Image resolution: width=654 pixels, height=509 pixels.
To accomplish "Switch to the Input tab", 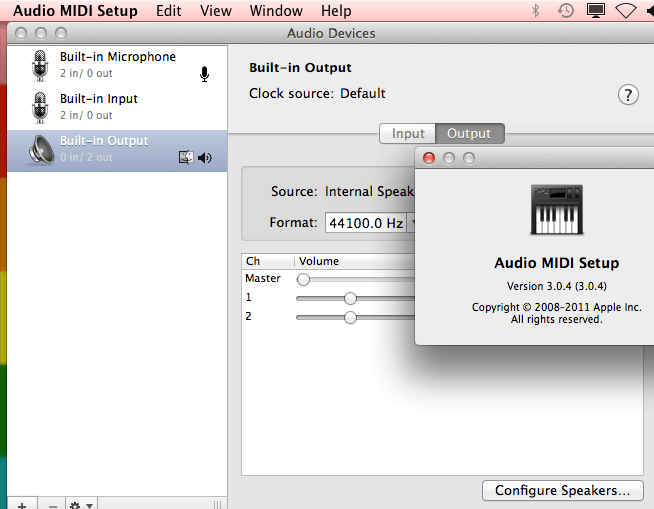I will coord(407,134).
